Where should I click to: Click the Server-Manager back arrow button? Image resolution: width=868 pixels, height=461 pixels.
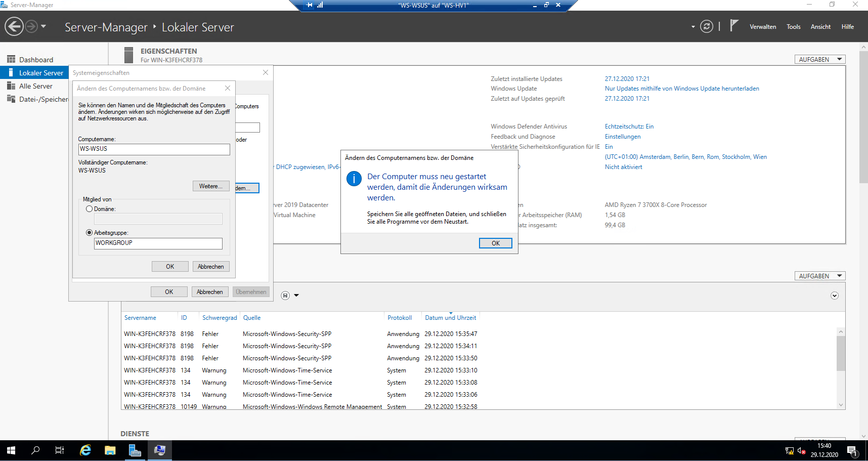(x=14, y=26)
